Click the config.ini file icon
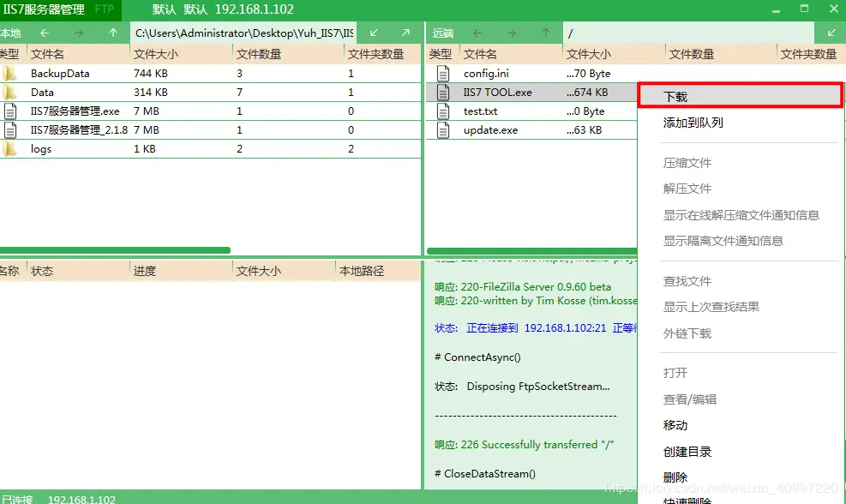This screenshot has width=846, height=504. coord(443,74)
